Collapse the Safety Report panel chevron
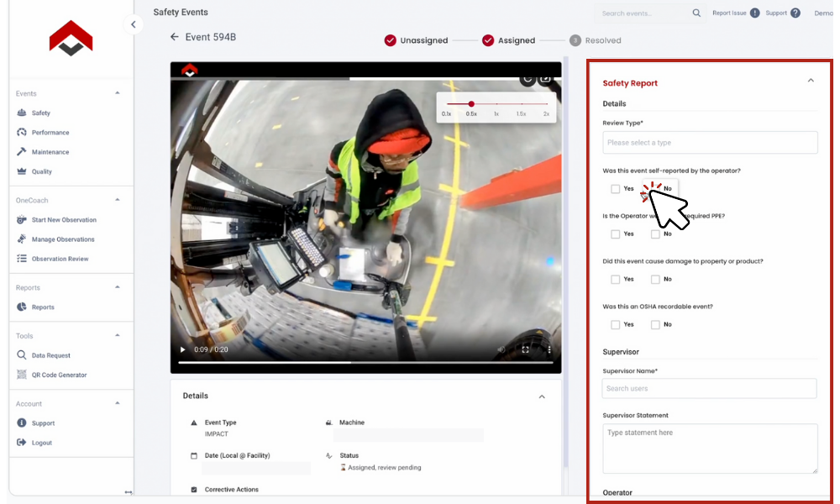840x504 pixels. pos(811,81)
